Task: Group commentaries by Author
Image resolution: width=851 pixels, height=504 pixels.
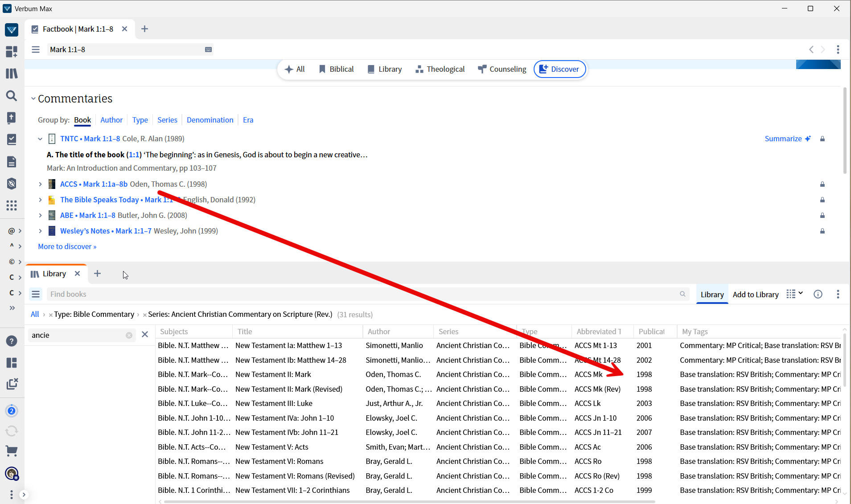Action: point(111,120)
